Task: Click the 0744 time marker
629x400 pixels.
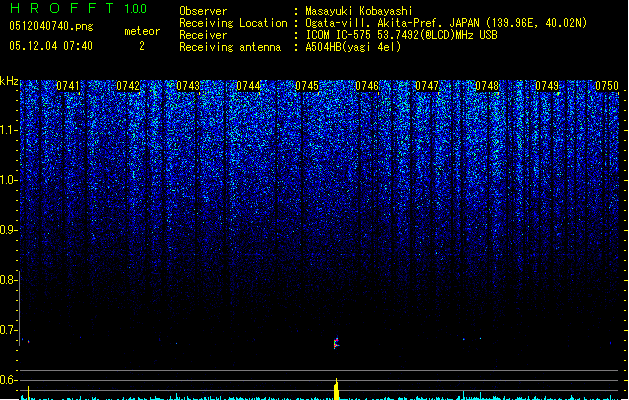Action: click(x=248, y=86)
